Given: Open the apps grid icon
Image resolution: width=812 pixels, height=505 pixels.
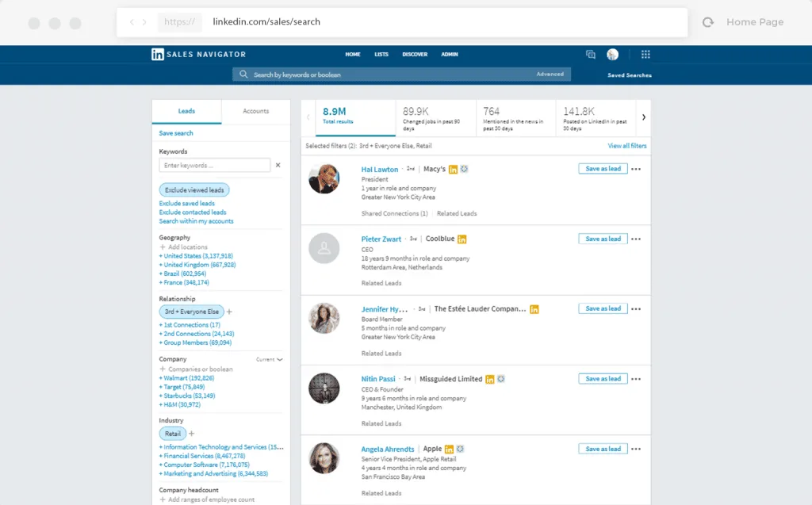Looking at the screenshot, I should click(645, 55).
